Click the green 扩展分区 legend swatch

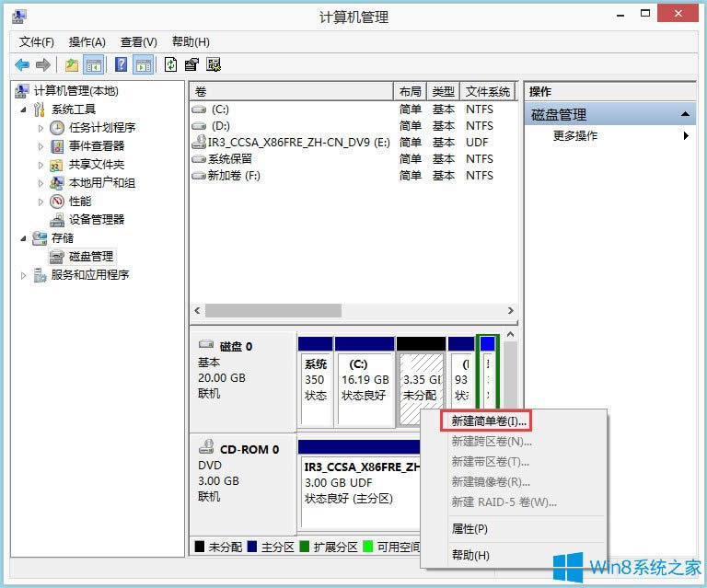coord(305,547)
